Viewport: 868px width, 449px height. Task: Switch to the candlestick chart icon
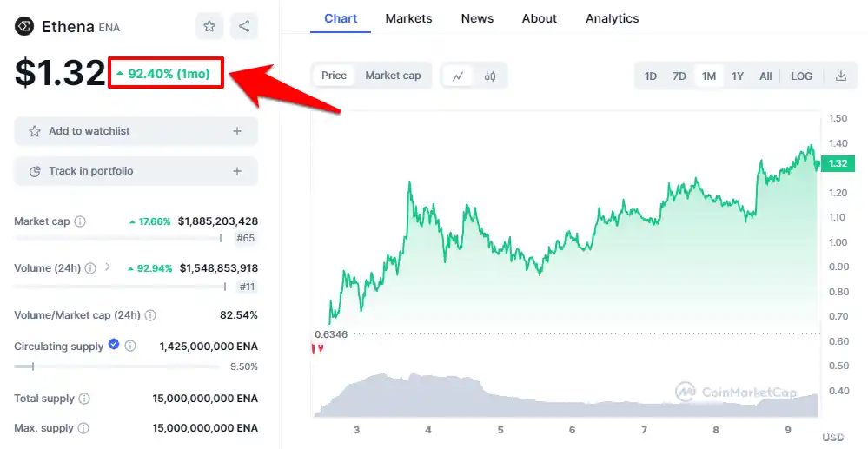point(490,76)
